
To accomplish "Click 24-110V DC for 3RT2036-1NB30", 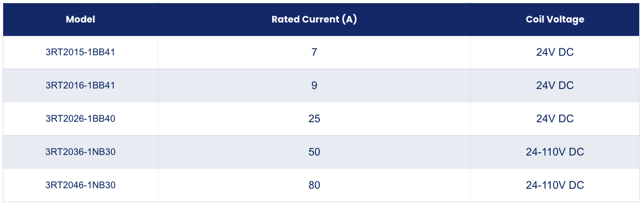I will click(555, 152).
